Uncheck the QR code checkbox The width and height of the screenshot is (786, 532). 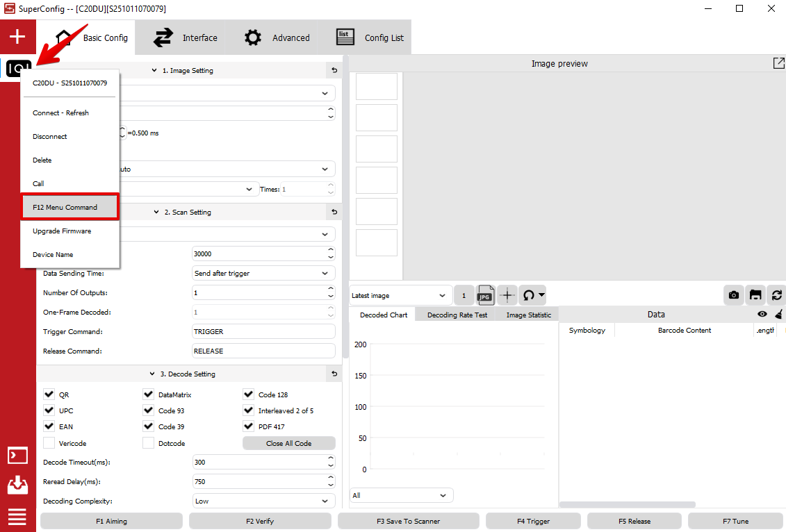click(x=49, y=394)
